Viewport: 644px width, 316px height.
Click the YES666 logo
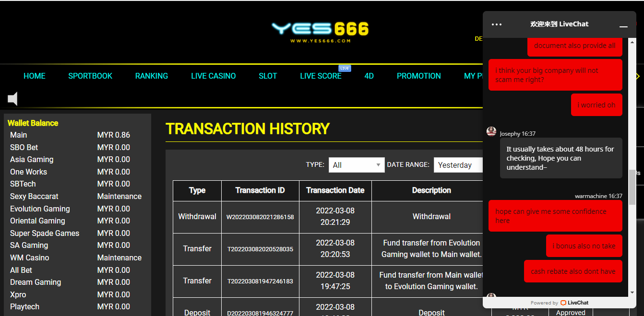(x=320, y=31)
